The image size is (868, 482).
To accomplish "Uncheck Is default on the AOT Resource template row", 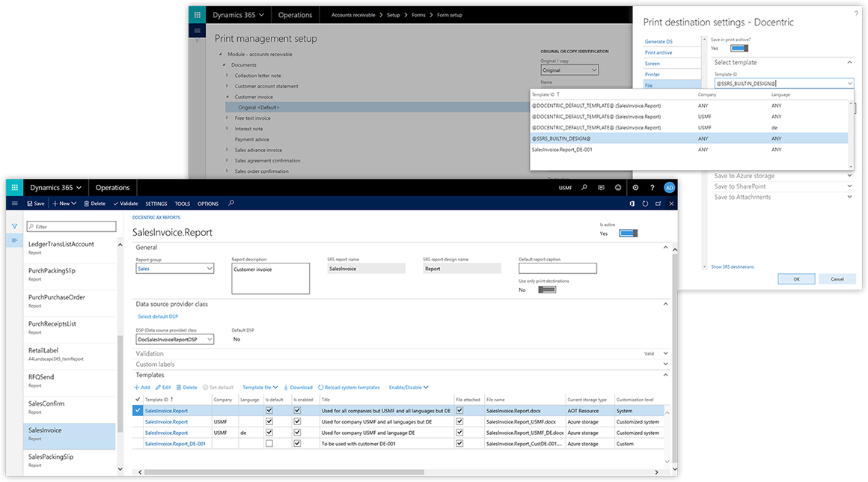I will click(x=269, y=411).
